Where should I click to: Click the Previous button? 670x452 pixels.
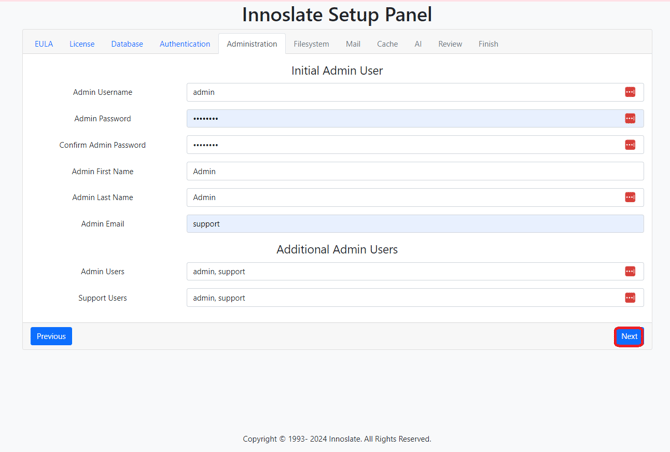click(x=51, y=336)
